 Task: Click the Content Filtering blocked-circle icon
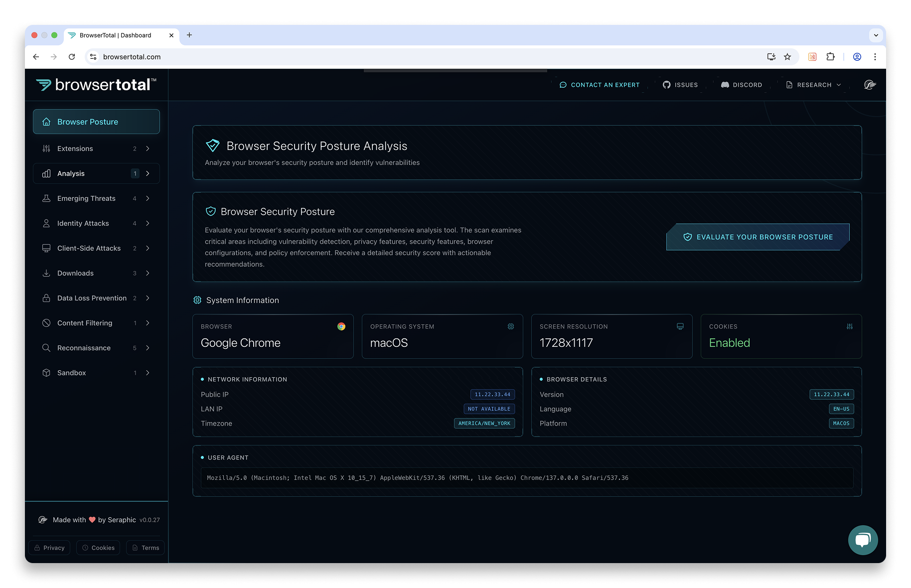(46, 323)
